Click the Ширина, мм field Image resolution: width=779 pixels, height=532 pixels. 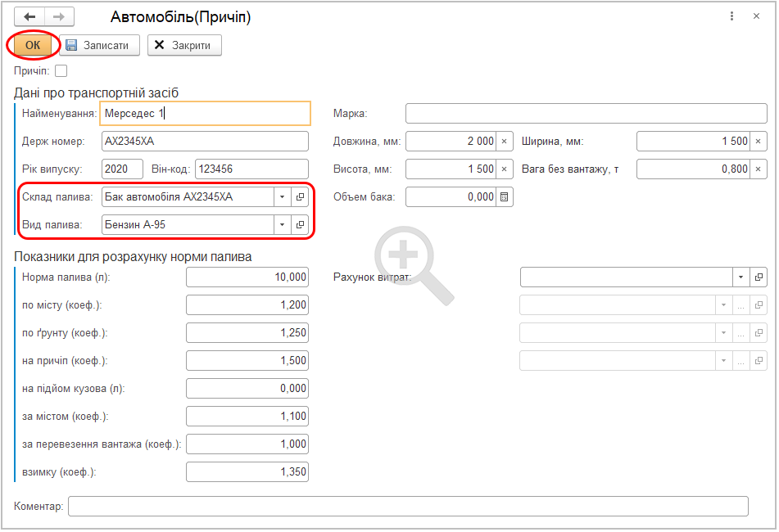click(694, 142)
